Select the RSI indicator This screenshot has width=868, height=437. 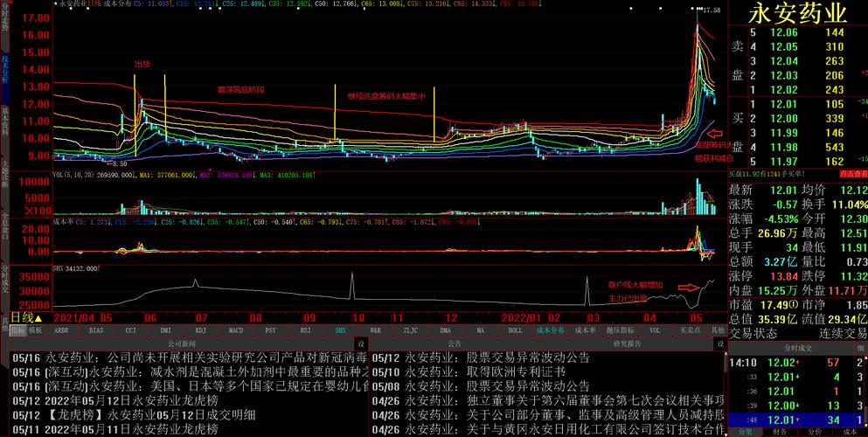(306, 330)
